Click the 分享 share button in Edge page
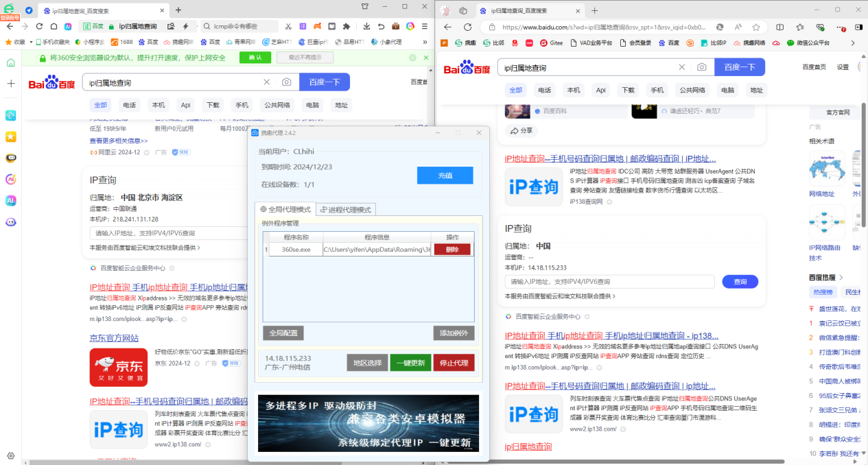 [521, 130]
